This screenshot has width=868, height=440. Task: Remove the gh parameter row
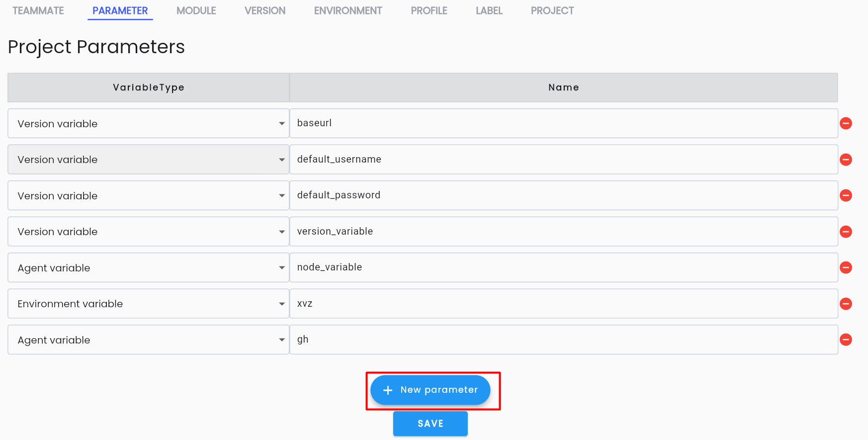[846, 340]
